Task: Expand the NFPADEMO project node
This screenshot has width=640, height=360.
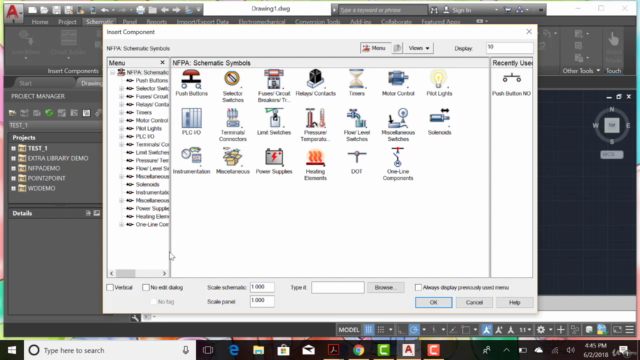Action: (x=13, y=168)
